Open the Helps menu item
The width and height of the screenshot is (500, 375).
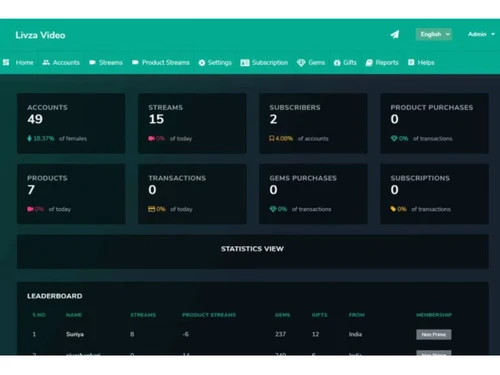[x=426, y=62]
